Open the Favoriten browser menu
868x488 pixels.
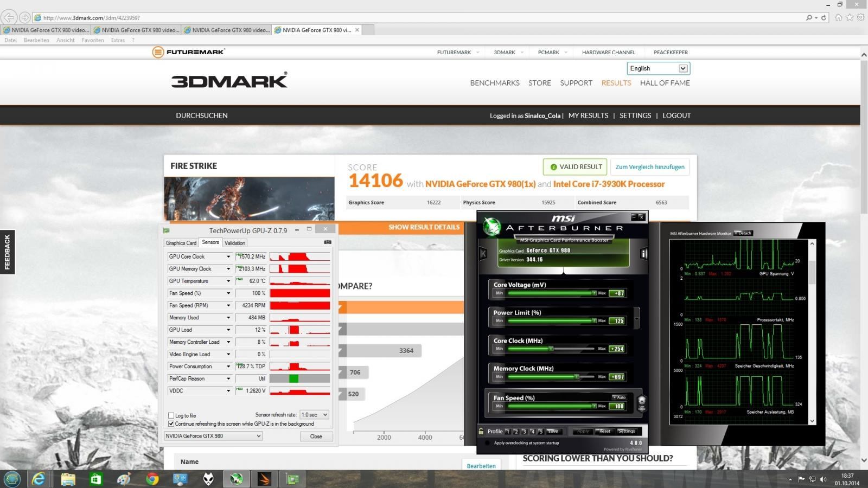93,40
